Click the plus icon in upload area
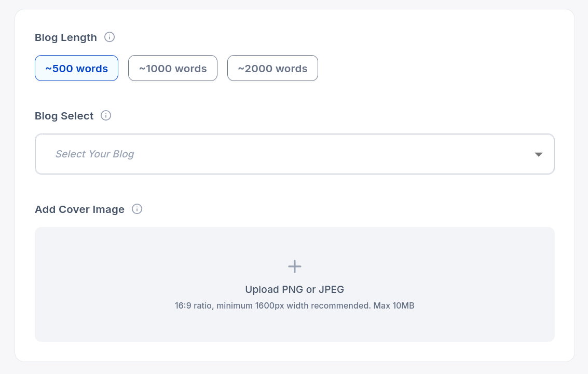Screen dimensions: 588x374 [295, 266]
